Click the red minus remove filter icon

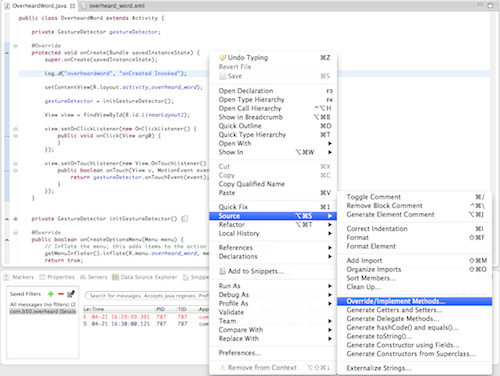[61, 294]
